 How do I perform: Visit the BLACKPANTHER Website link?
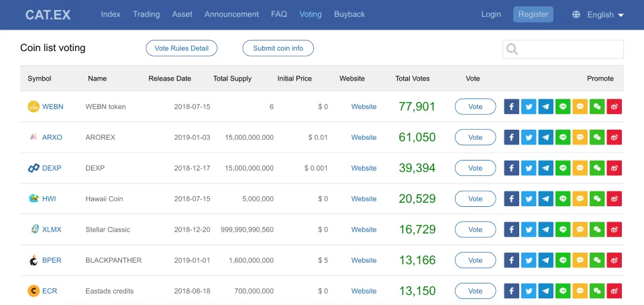pos(364,260)
